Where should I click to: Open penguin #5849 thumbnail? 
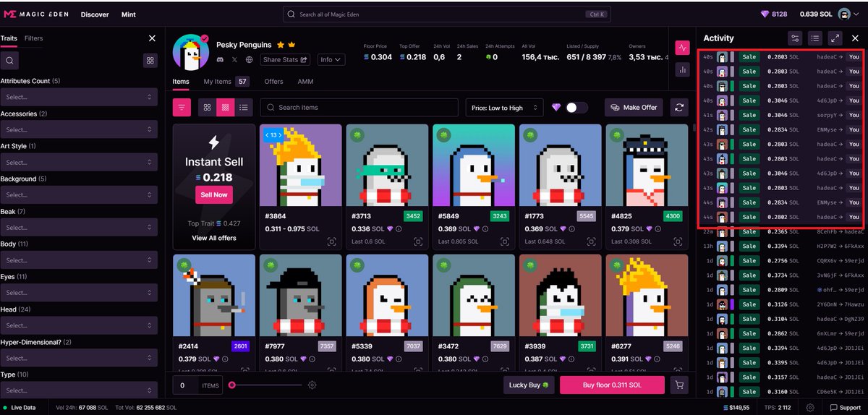pos(474,166)
